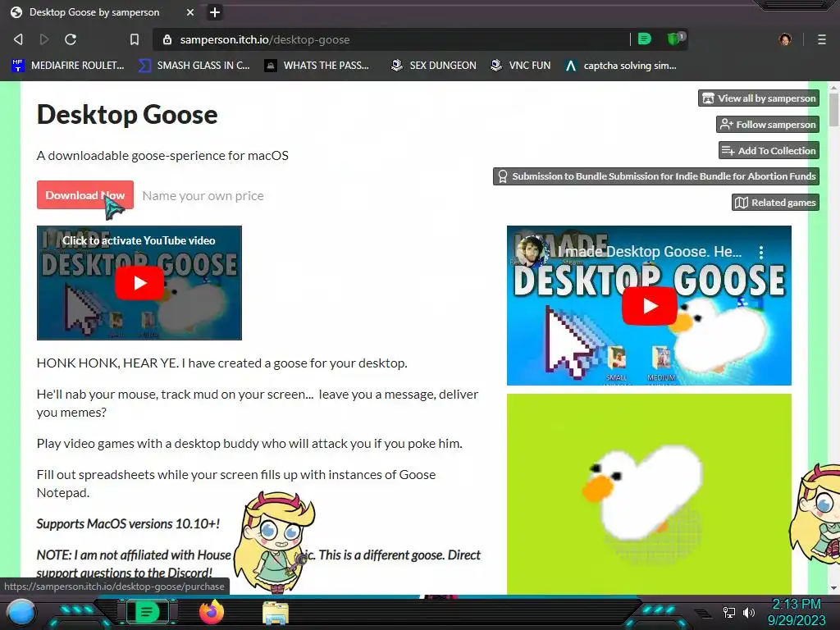The height and width of the screenshot is (630, 840).
Task: Click the red Download Now button
Action: (85, 195)
